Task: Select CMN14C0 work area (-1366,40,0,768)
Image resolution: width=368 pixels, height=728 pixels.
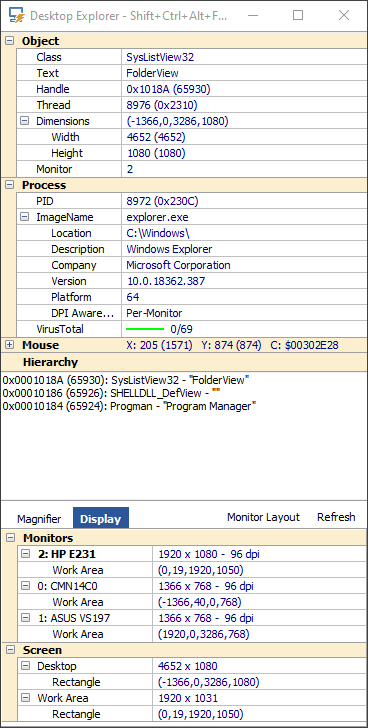Action: pyautogui.click(x=200, y=602)
